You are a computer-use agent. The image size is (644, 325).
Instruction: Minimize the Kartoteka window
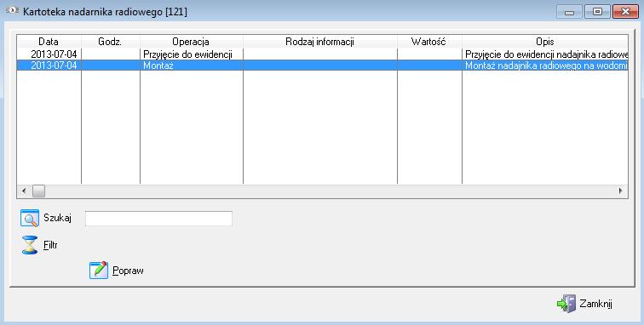(x=569, y=12)
